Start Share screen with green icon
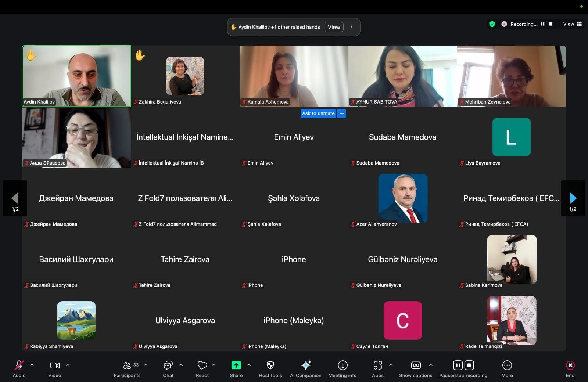588x382 pixels. (x=236, y=365)
